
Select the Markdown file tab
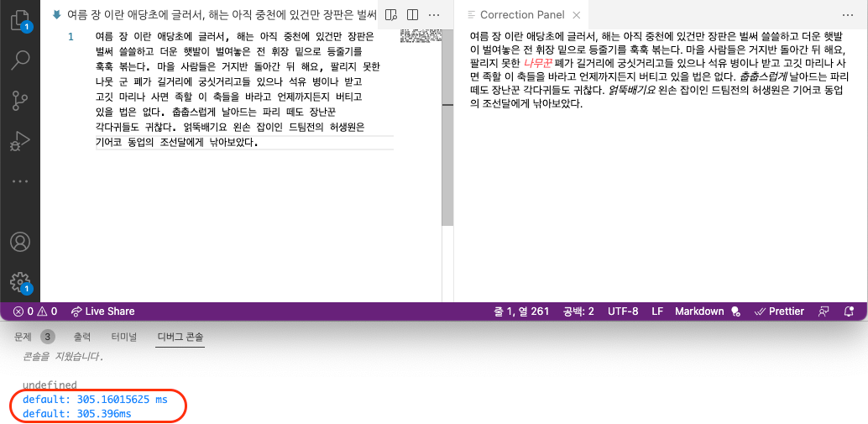[215, 15]
